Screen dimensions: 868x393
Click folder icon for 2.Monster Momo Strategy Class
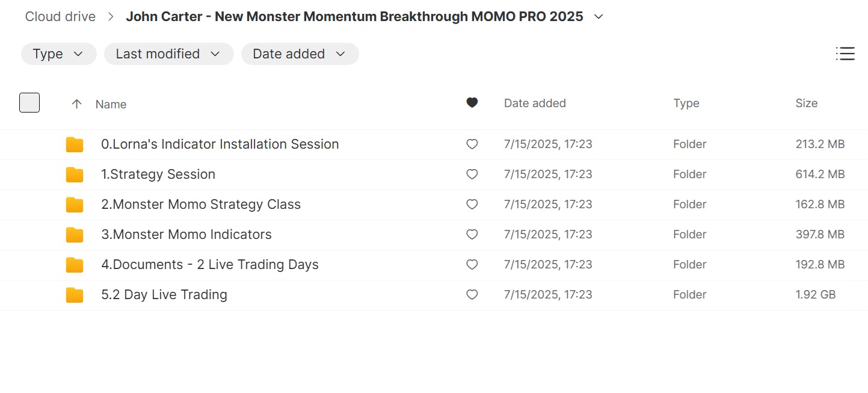(x=75, y=205)
